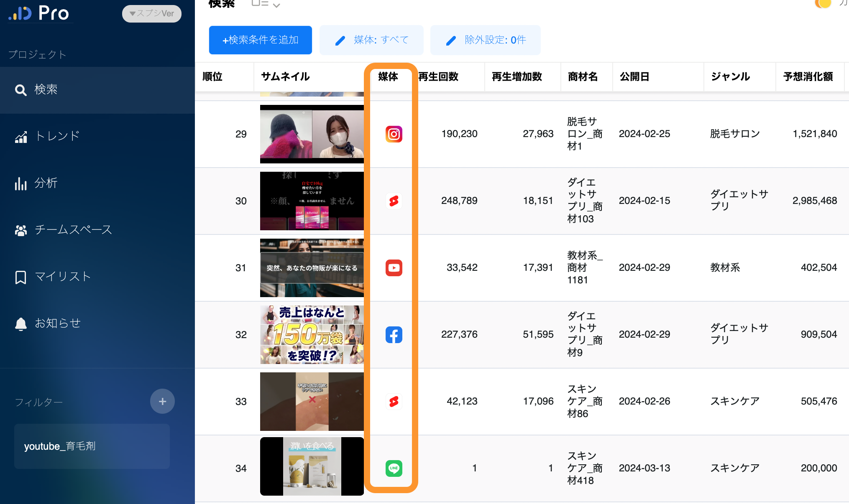Screen dimensions: 849x504
Task: Select チームスペース in the sidebar
Action: point(73,230)
